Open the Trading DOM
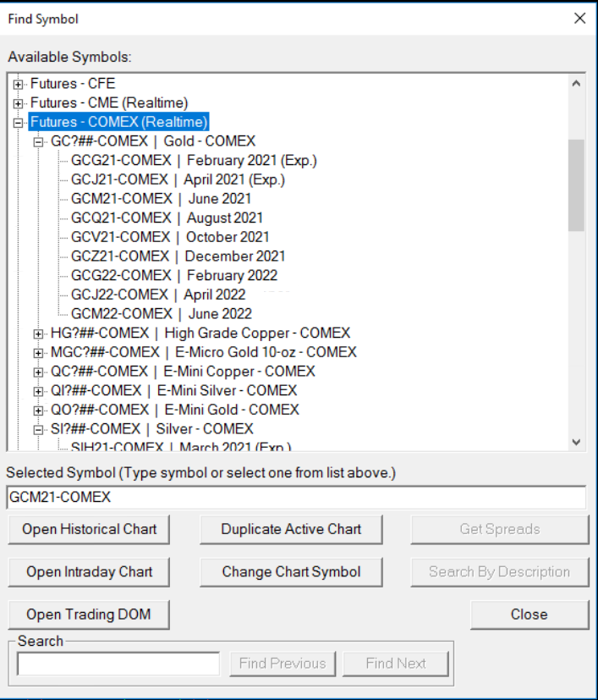This screenshot has height=700, width=598. click(x=89, y=615)
